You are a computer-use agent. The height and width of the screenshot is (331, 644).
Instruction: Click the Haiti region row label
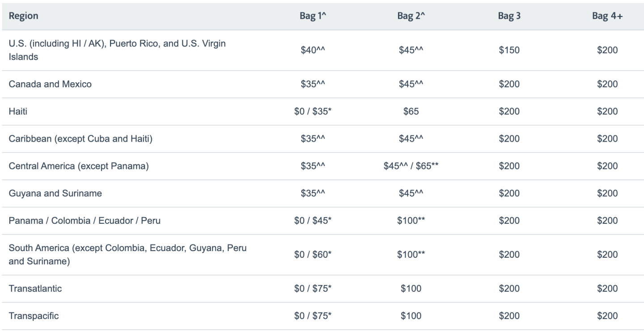point(18,112)
